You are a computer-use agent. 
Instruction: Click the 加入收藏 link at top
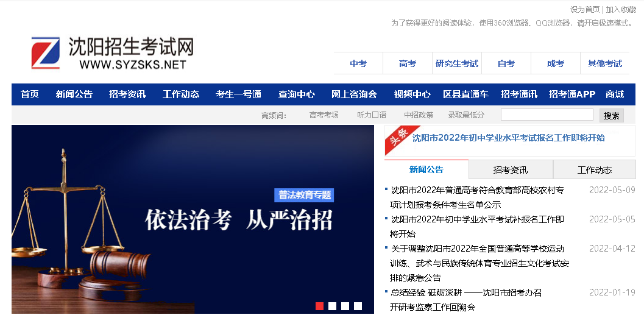[x=620, y=9]
